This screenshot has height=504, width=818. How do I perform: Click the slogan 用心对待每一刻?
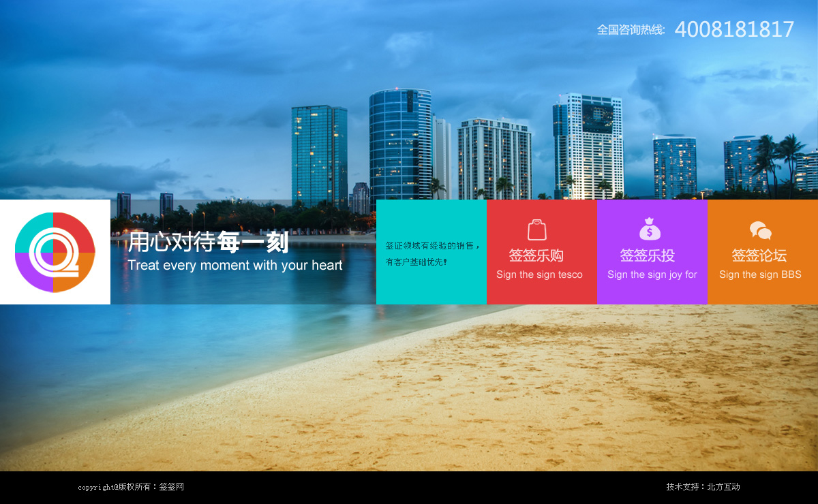(209, 242)
